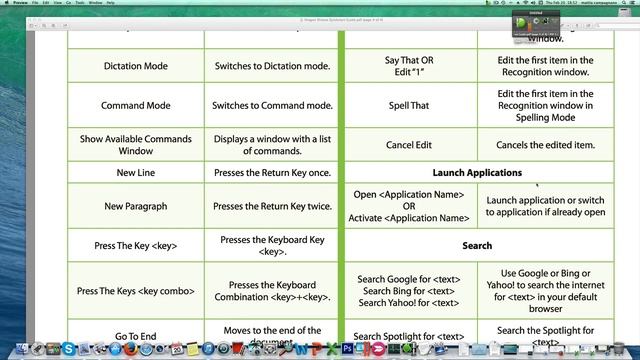
Task: Launch iTunes from the dock
Action: [208, 349]
